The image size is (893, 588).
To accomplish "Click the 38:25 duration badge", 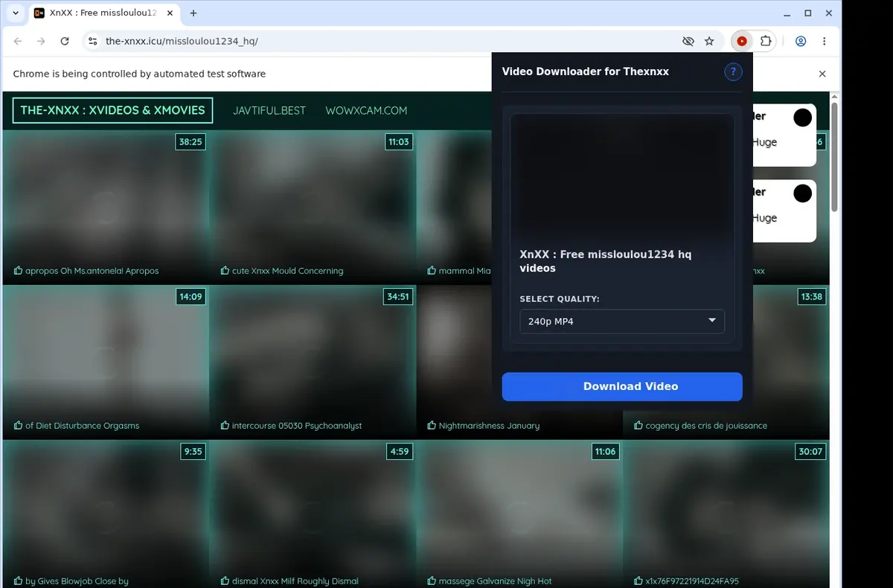I will coord(191,141).
